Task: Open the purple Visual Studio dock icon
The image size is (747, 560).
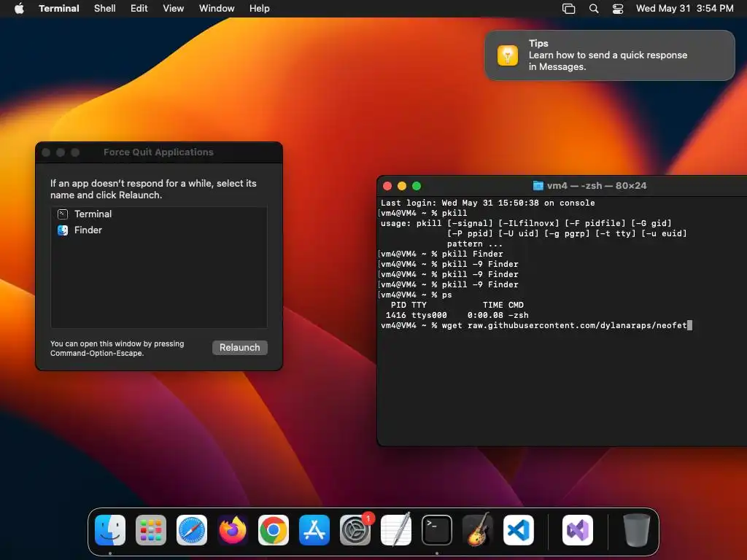Action: [578, 530]
